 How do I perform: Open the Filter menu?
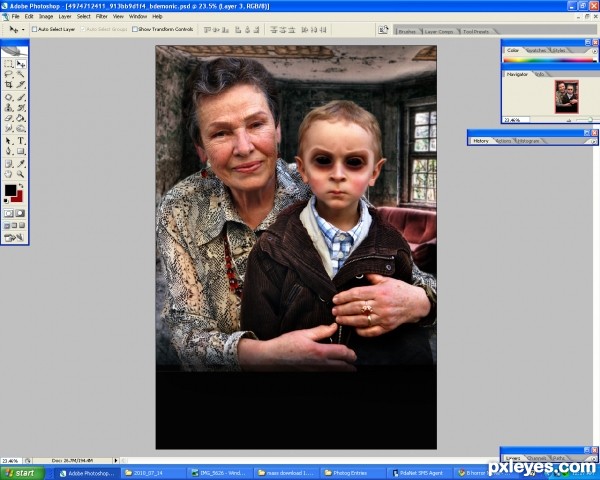[x=101, y=16]
